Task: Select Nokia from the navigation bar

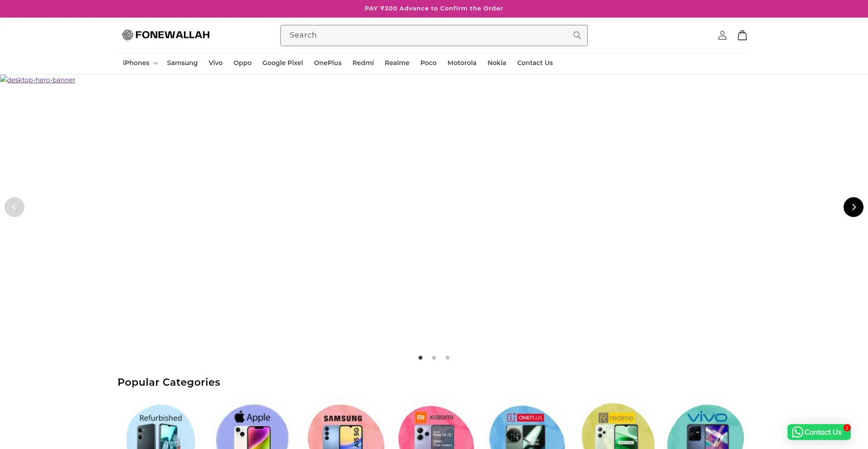Action: click(x=496, y=63)
